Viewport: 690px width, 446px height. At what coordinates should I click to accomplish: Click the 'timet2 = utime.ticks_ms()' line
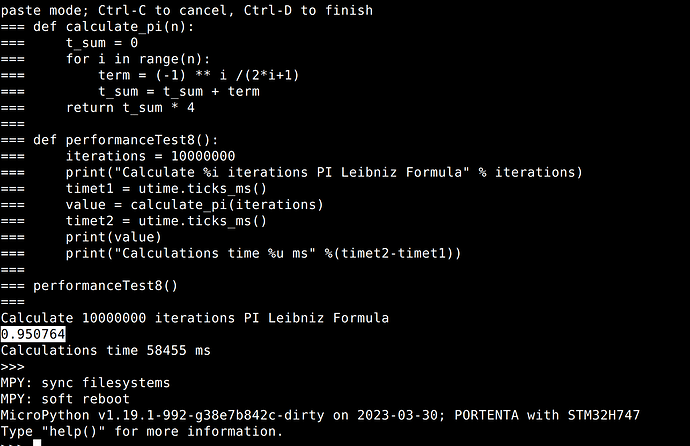click(166, 221)
